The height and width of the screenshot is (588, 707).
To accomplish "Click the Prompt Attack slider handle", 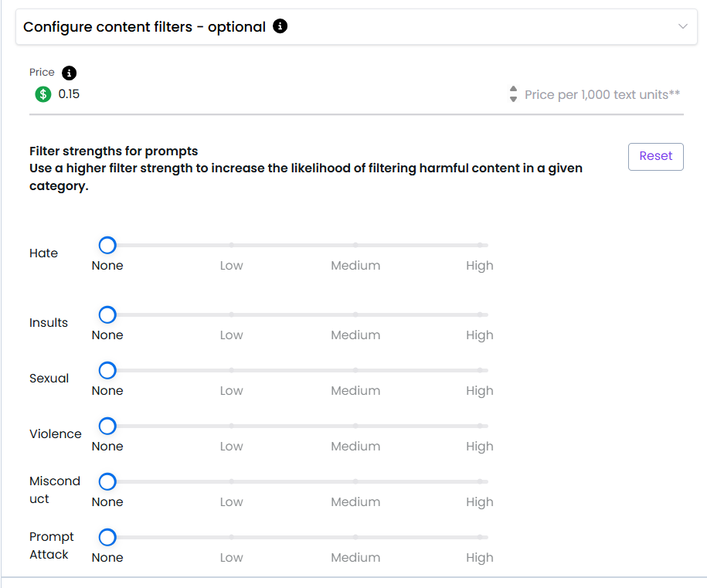I will click(107, 538).
